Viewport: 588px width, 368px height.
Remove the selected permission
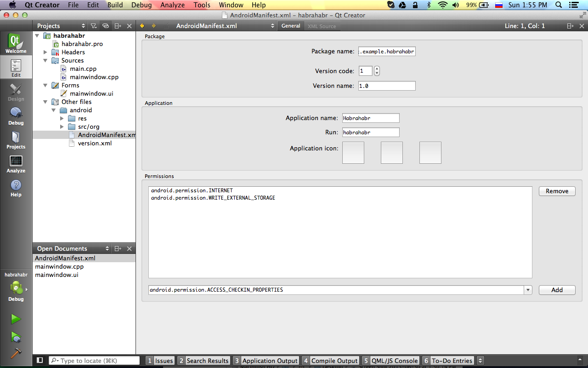click(557, 191)
